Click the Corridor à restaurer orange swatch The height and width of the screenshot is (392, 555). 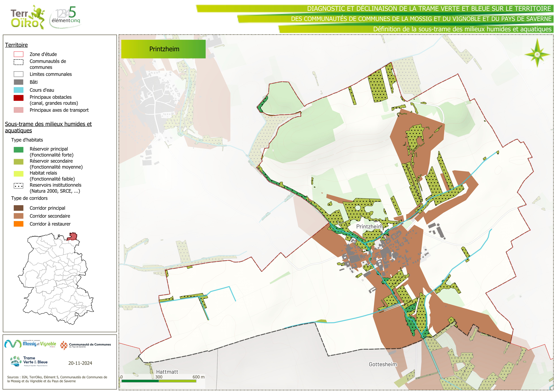click(19, 224)
